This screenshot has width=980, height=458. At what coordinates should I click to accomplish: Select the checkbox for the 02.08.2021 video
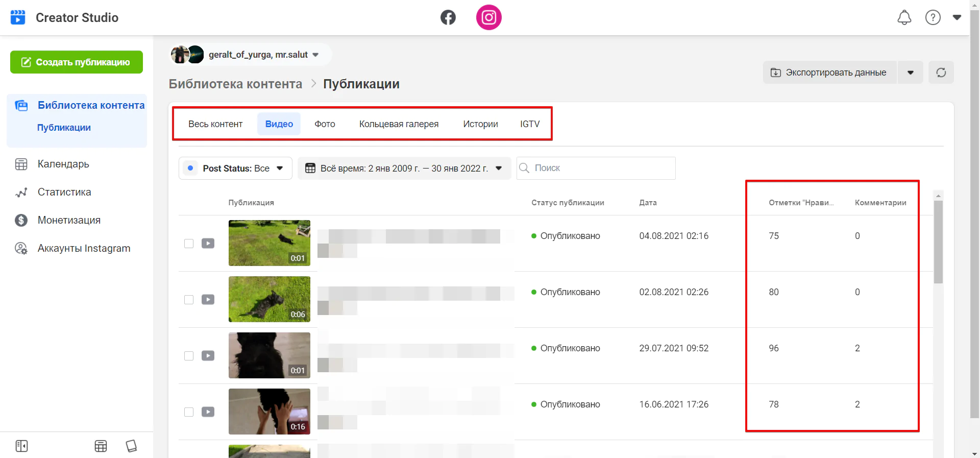pos(189,300)
